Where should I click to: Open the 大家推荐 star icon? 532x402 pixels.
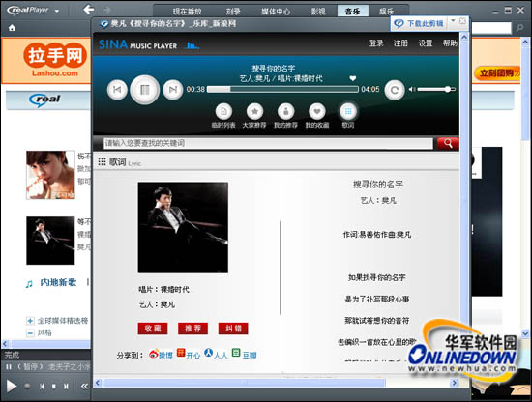pyautogui.click(x=254, y=111)
